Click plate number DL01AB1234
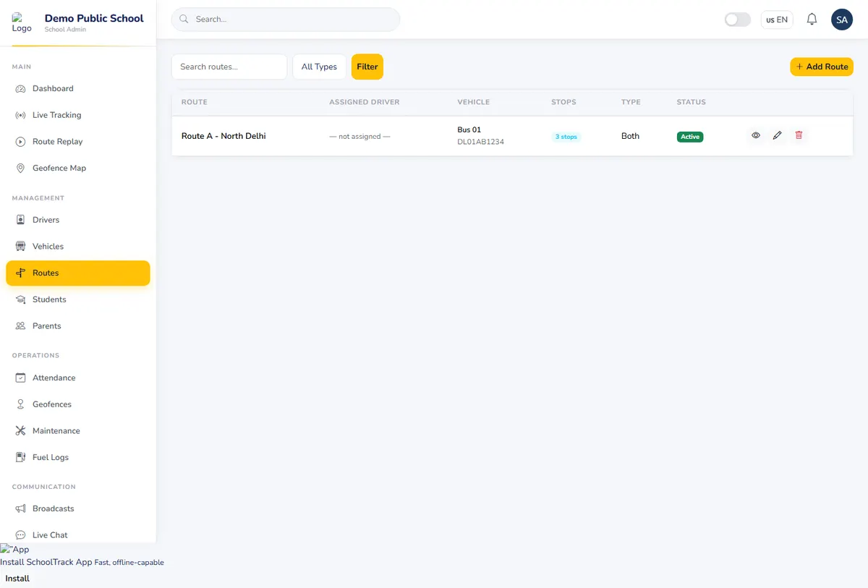Viewport: 868px width, 588px height. (481, 142)
